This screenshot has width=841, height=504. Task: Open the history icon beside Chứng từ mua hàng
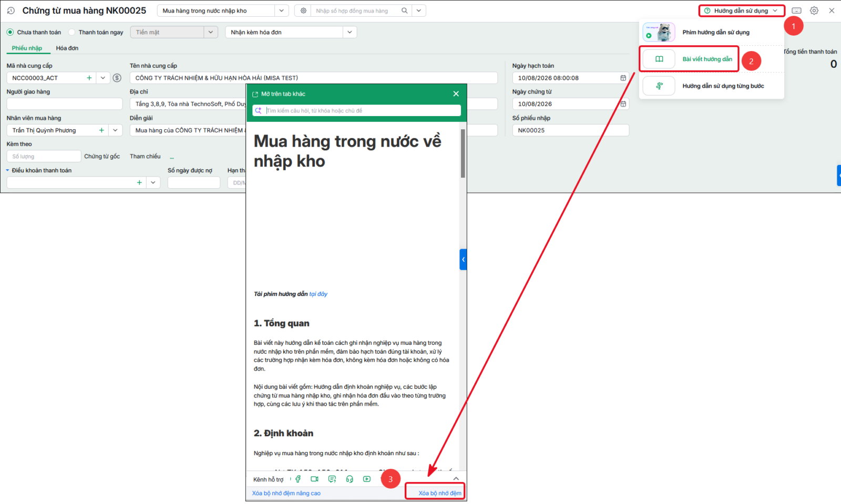[11, 11]
